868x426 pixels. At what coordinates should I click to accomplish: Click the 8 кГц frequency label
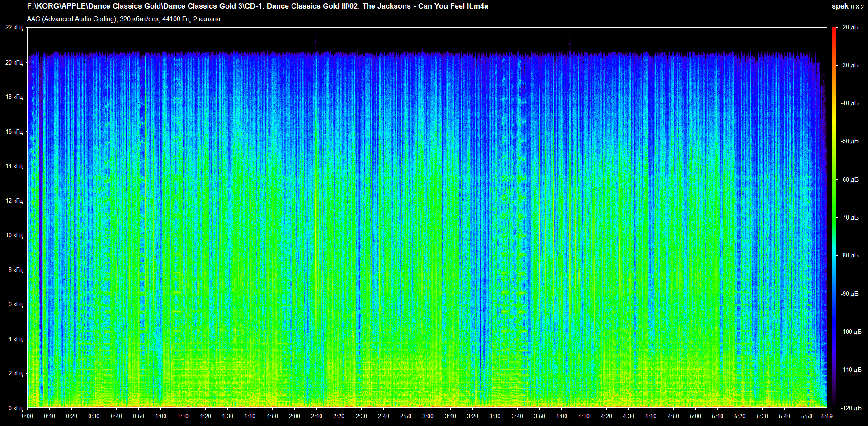point(16,270)
